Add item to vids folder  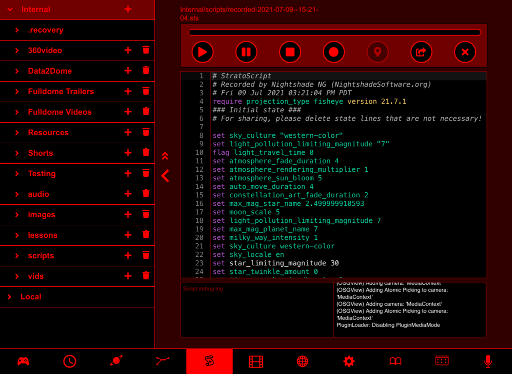[x=128, y=276]
